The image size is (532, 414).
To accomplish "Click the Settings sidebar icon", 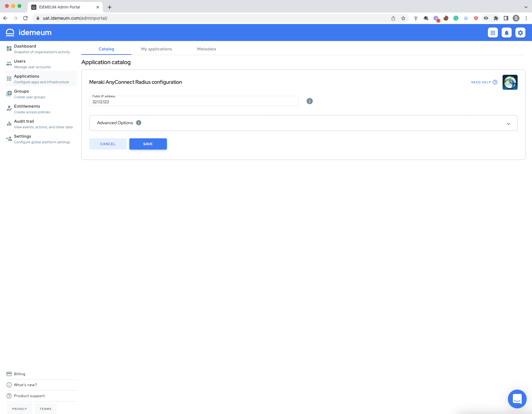I will tap(9, 139).
